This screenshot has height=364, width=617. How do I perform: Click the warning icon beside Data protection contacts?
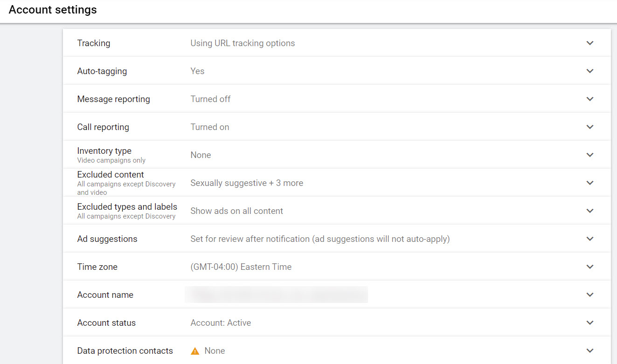tap(195, 350)
